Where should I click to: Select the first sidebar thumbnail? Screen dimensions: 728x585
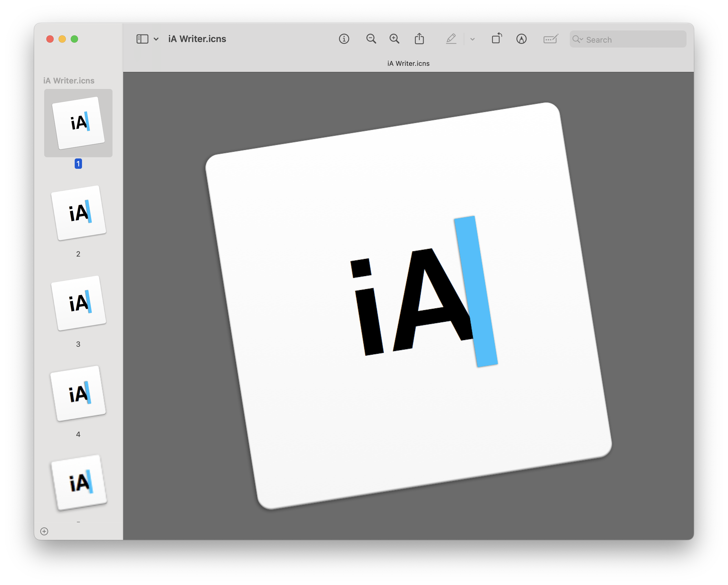tap(78, 123)
